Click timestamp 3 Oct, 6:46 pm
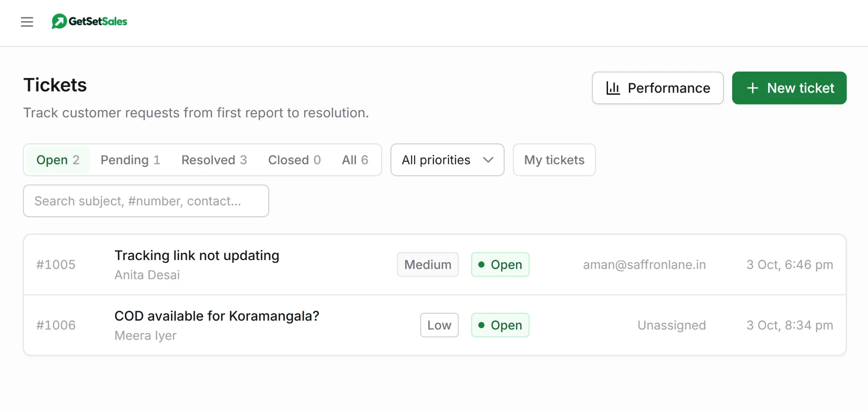 (x=790, y=265)
